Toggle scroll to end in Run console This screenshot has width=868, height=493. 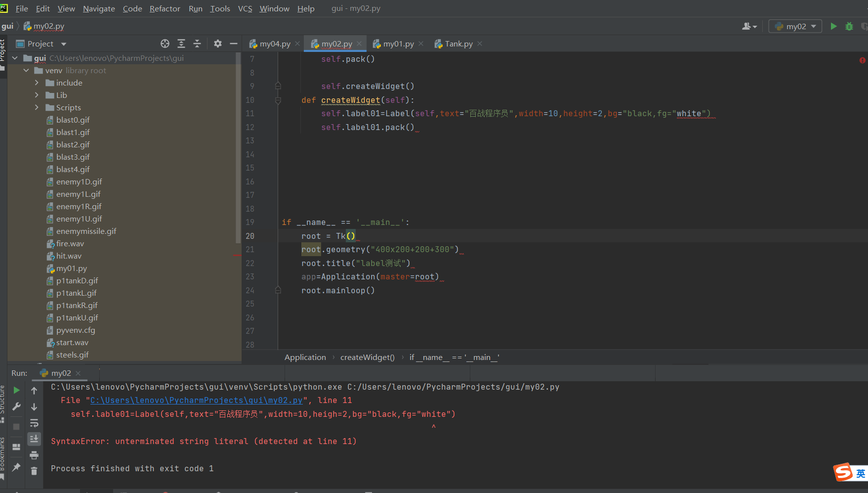[x=34, y=439]
